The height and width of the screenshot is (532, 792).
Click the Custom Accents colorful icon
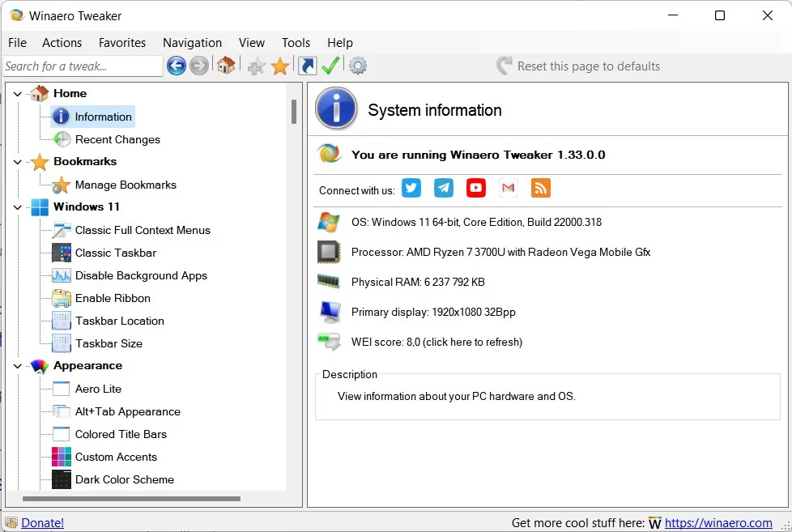[62, 457]
